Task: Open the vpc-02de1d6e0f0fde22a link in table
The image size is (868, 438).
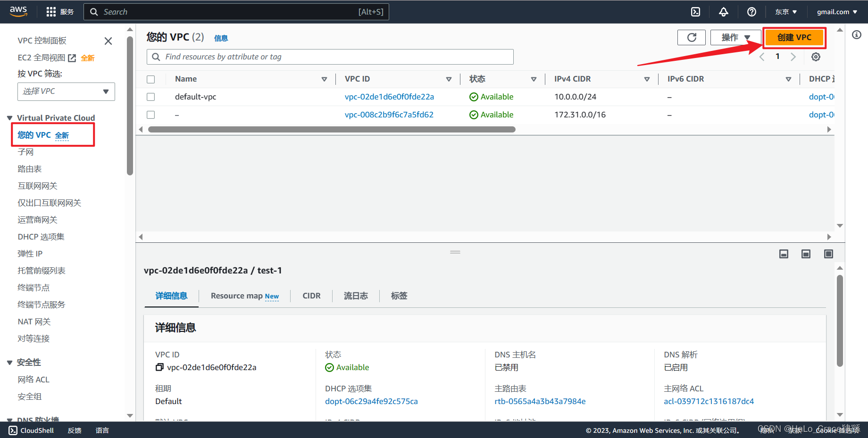Action: [x=389, y=97]
